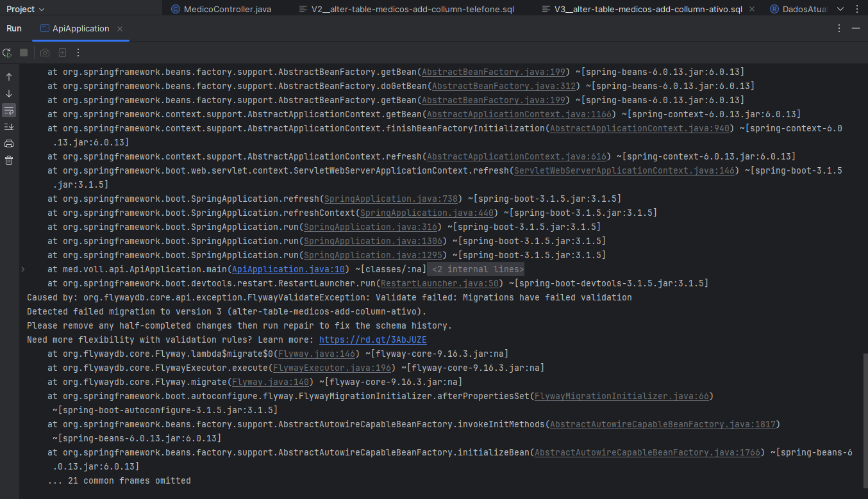The width and height of the screenshot is (868, 499).
Task: Open the AbstractAutowireCapableBeanFactory.java:1817 link
Action: (x=663, y=425)
